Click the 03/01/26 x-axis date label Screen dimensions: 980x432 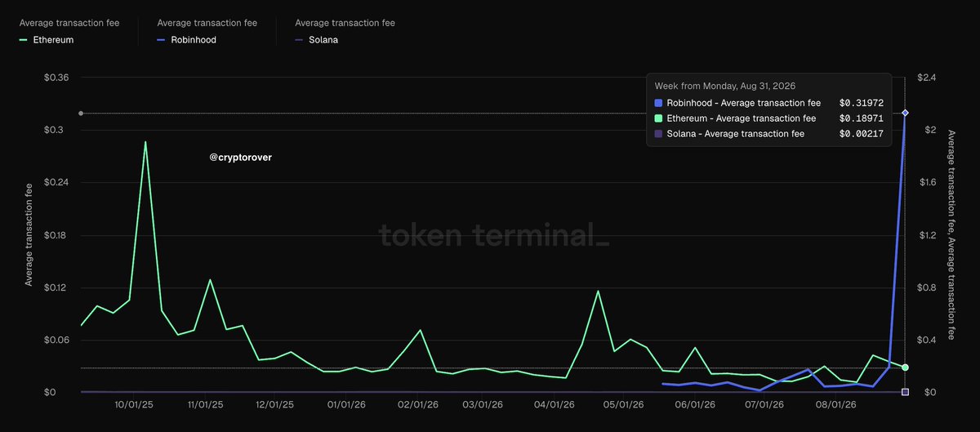pos(483,404)
